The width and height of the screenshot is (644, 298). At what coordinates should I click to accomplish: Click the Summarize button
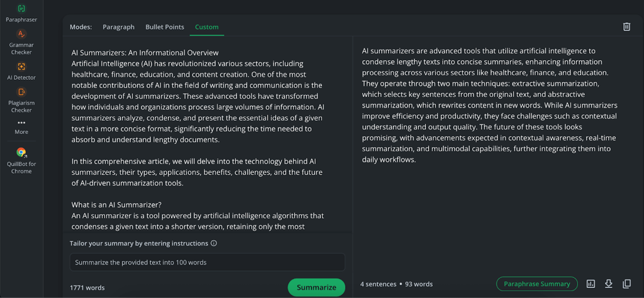316,287
